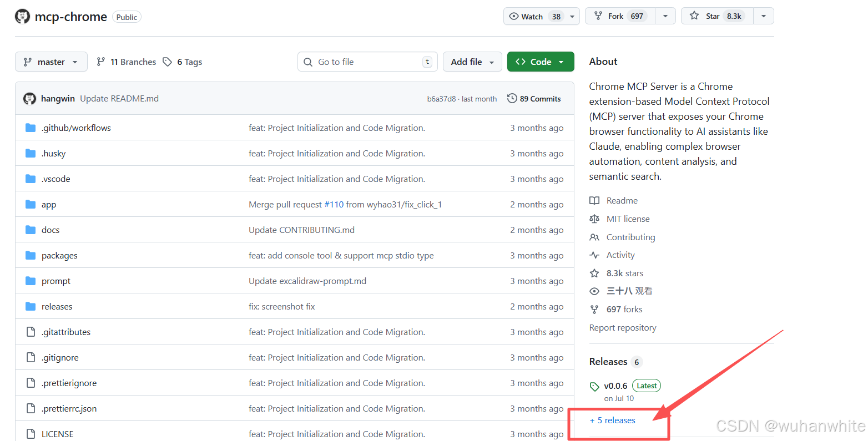Click the Fork button

pyautogui.click(x=620, y=16)
